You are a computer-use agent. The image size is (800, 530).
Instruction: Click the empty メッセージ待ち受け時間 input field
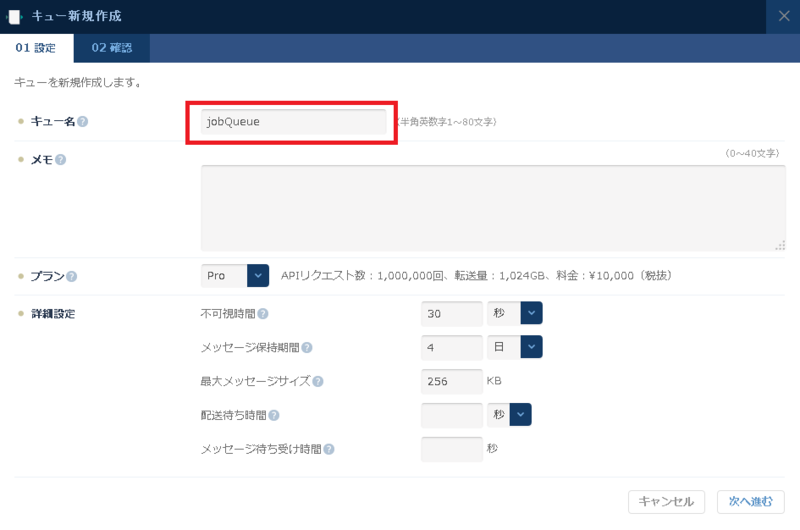(x=452, y=449)
